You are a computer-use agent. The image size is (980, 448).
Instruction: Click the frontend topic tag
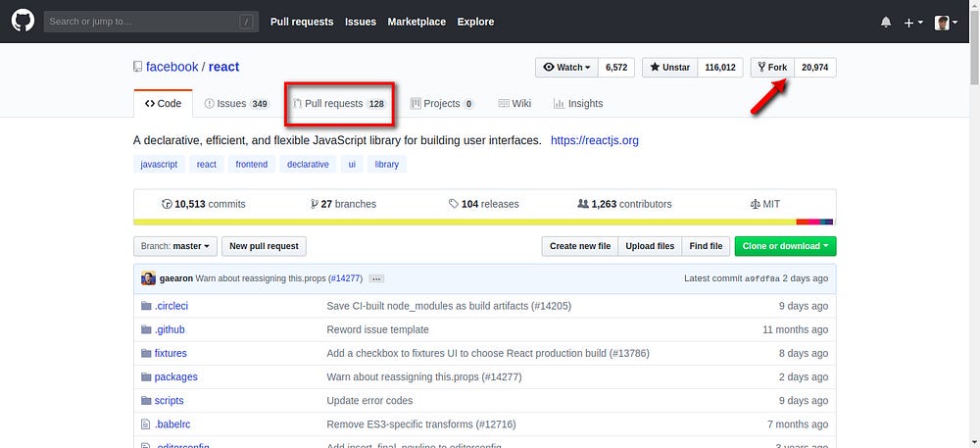(x=251, y=165)
